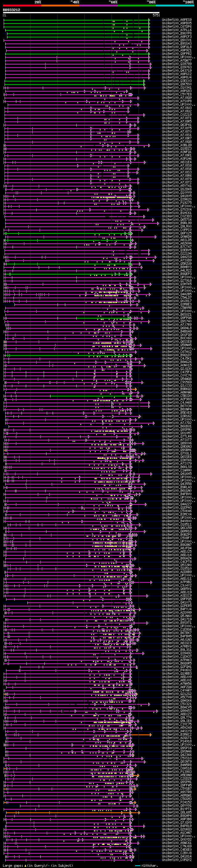The width and height of the screenshot is (197, 868).
Task: Select the UniRef100_B9QEP3 label
Action: (x=176, y=274)
